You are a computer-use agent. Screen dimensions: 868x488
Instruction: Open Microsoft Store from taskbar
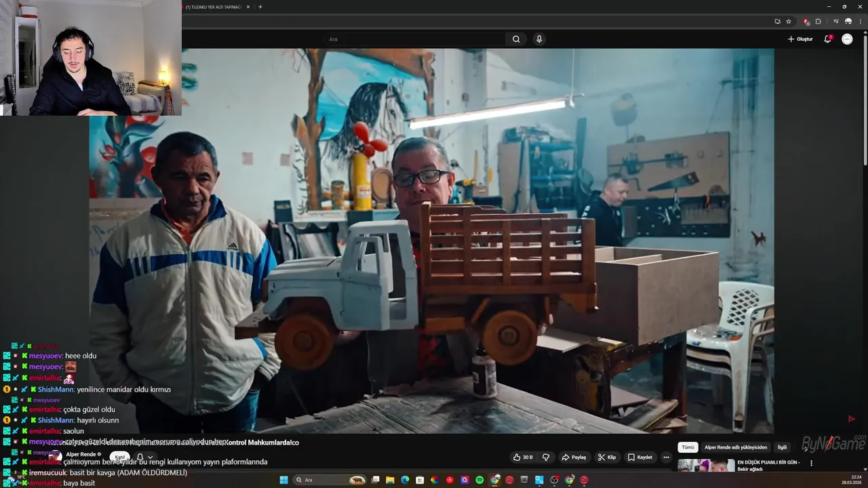[420, 480]
